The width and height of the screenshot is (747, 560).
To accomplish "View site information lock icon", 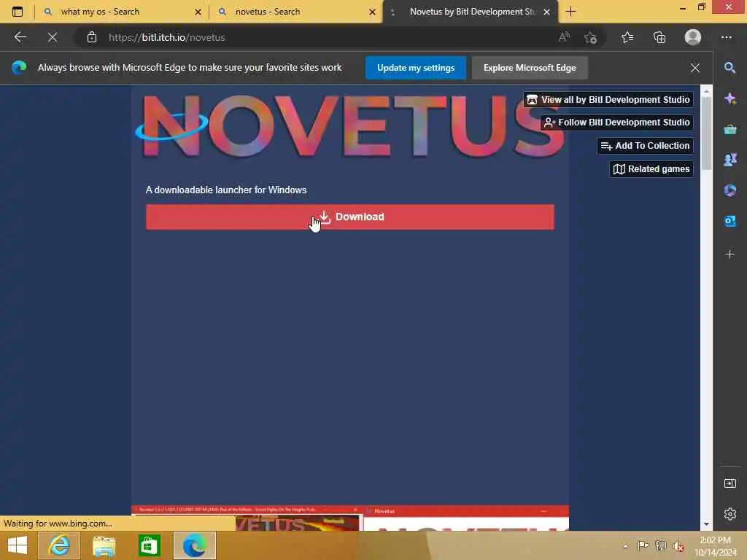I will click(x=91, y=37).
